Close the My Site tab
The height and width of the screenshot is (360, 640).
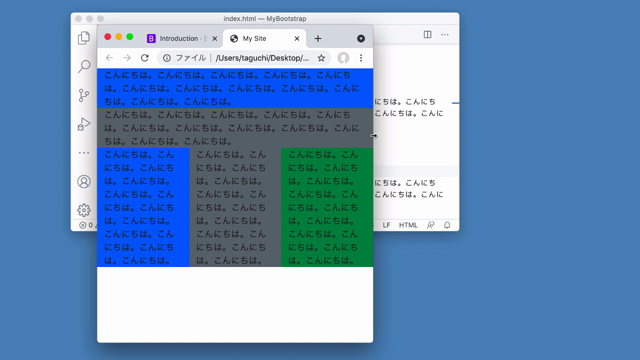(297, 38)
